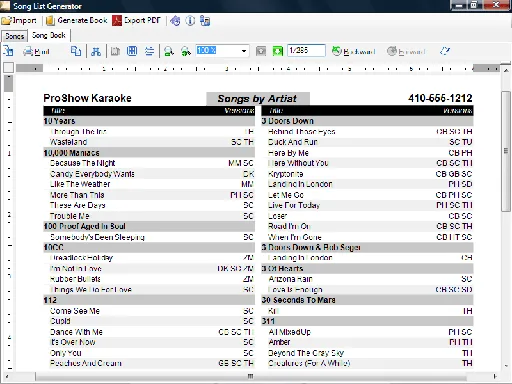The width and height of the screenshot is (512, 384).
Task: Click the refresh arrows icon at toolbar end
Action: tap(445, 51)
